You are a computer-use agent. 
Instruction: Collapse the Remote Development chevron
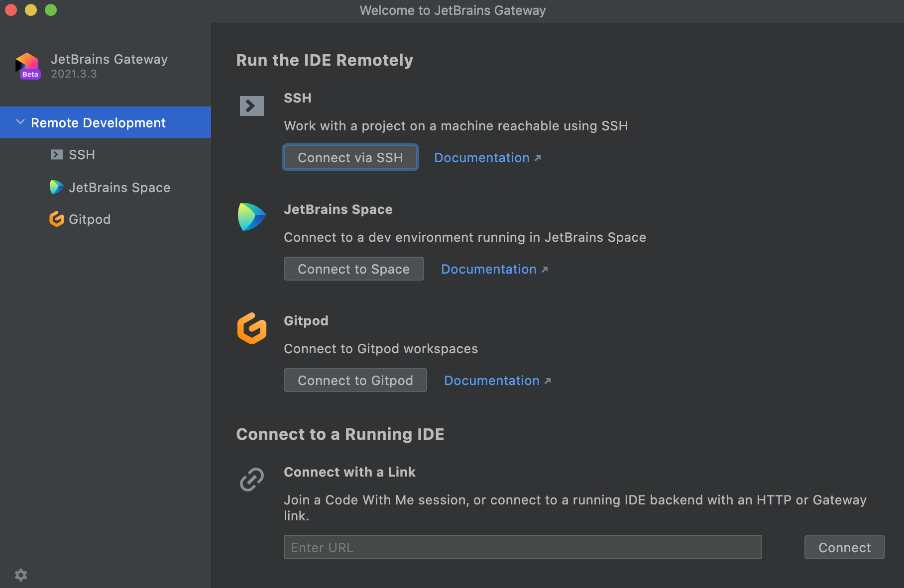(x=20, y=122)
